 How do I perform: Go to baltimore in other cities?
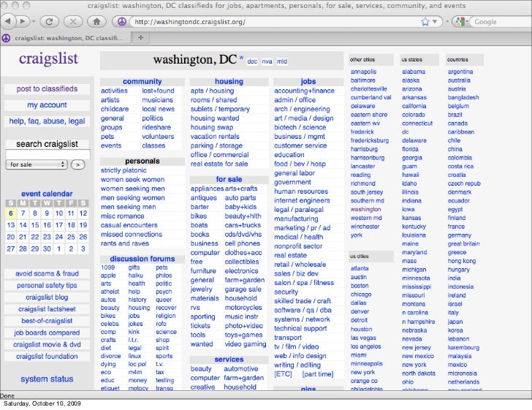[x=362, y=80]
